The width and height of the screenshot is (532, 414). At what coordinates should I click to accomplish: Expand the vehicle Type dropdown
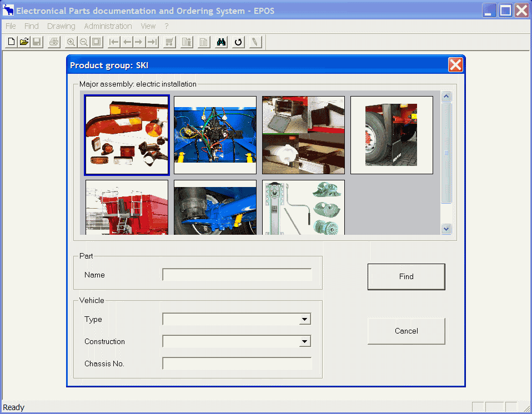tap(305, 319)
